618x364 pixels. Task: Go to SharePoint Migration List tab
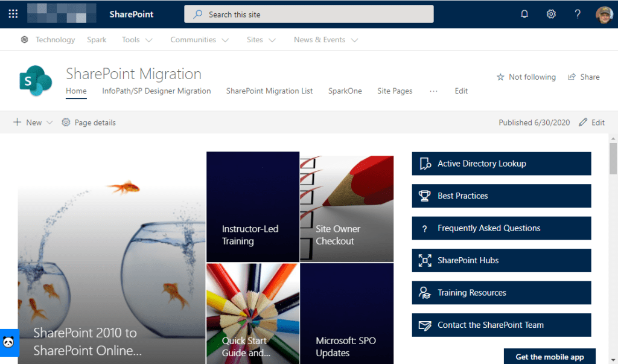click(x=269, y=91)
